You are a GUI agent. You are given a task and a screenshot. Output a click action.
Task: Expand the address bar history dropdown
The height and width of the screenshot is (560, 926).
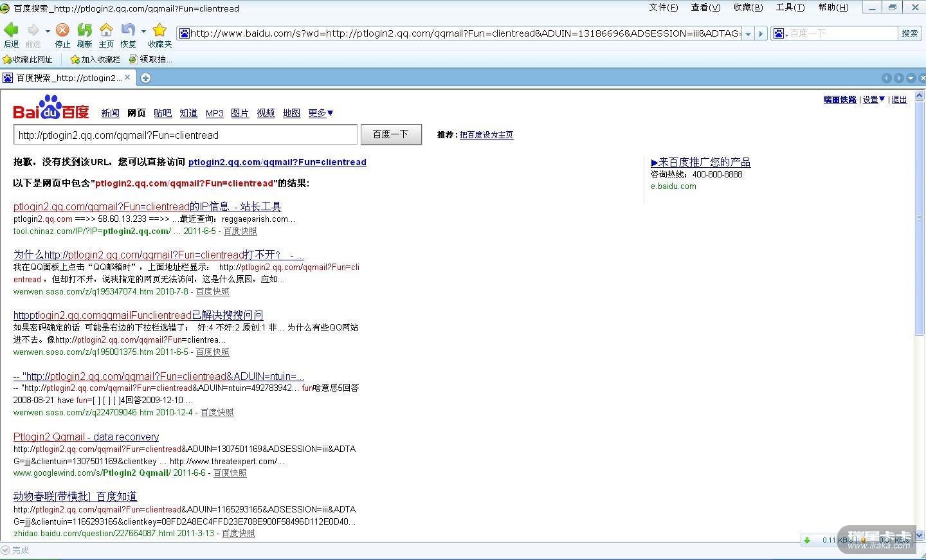tap(748, 33)
